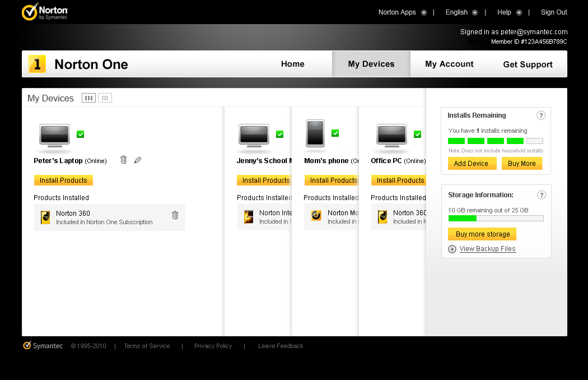
Task: Click signed-in email peter@symantec.com
Action: point(534,32)
